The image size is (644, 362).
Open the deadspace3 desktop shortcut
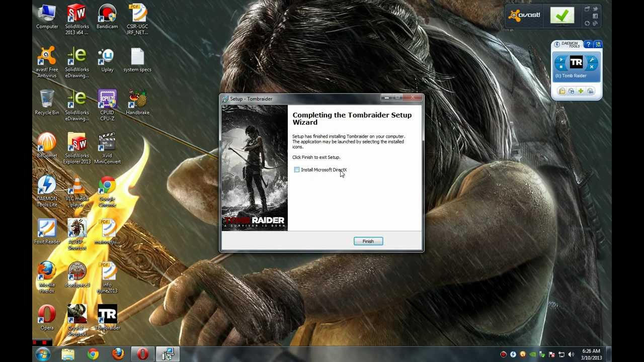coord(77,275)
